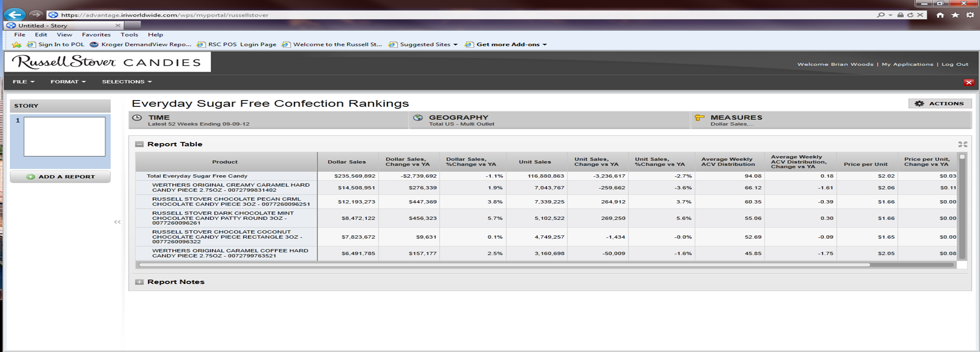
Task: Collapse the Report Table section
Action: (x=139, y=144)
